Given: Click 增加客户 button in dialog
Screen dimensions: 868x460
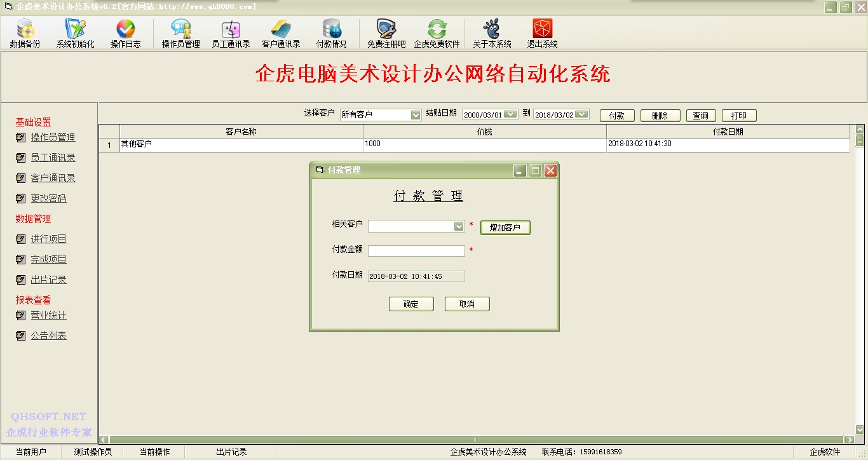Looking at the screenshot, I should click(x=505, y=227).
